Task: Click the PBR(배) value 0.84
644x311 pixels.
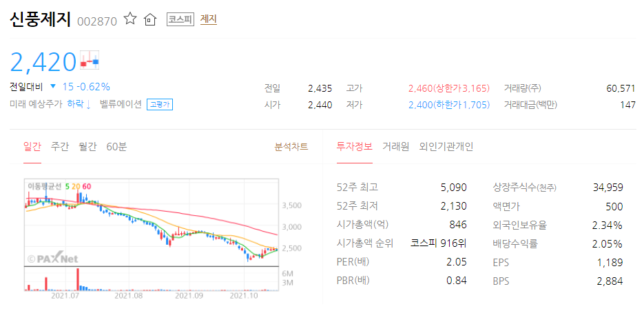Action: pos(457,281)
